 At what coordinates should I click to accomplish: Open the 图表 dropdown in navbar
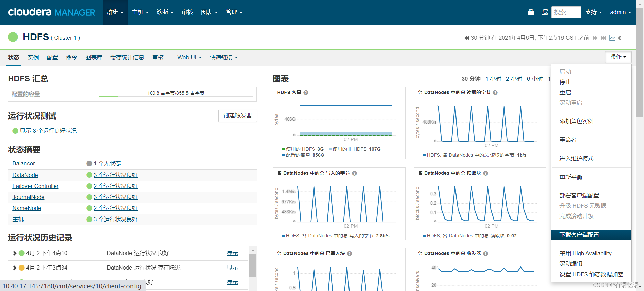(x=209, y=12)
